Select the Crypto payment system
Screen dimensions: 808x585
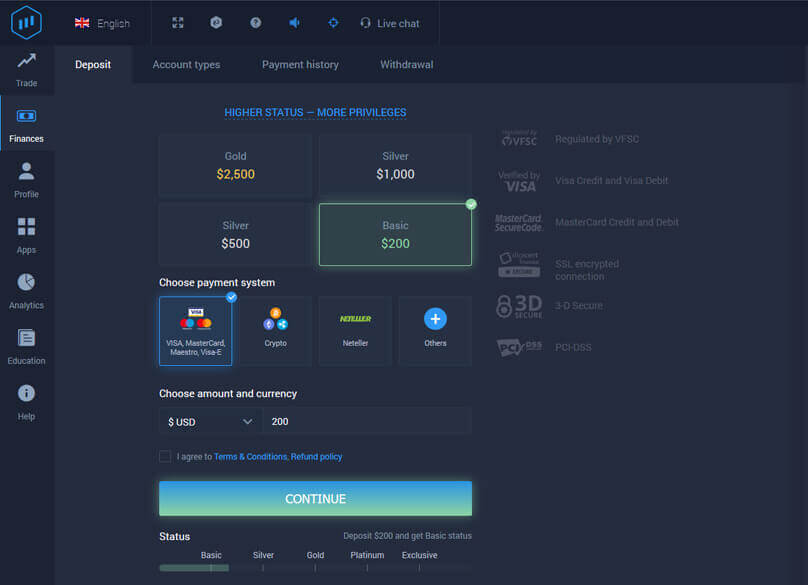pos(275,330)
